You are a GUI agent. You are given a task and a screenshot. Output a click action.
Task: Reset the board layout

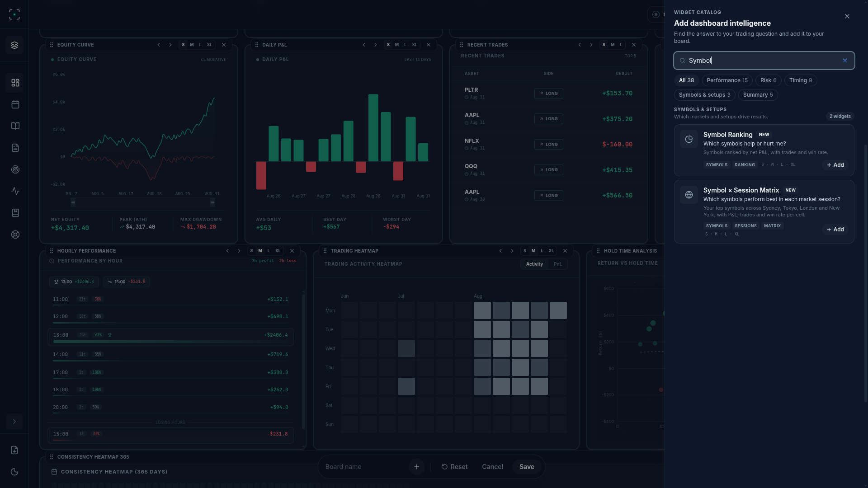click(454, 467)
